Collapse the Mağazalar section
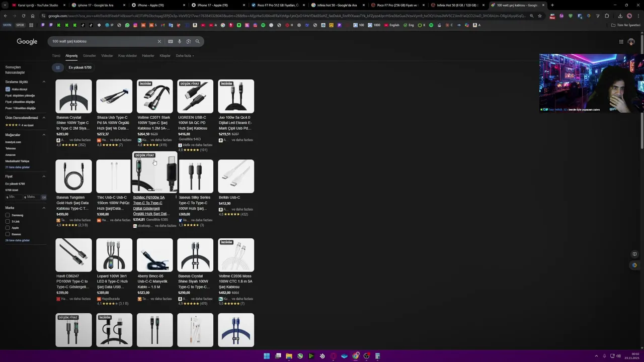Viewport: 644px width, 362px height. (44, 135)
